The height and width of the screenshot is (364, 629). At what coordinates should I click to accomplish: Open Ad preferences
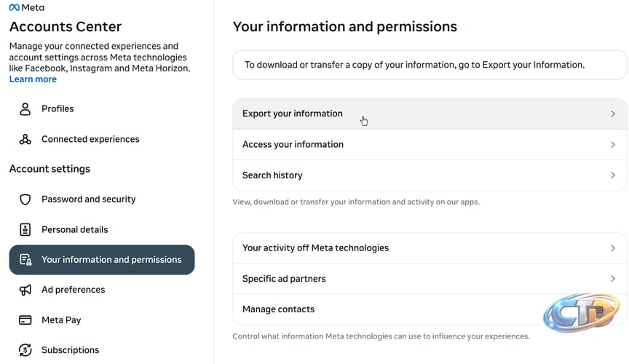(102, 290)
